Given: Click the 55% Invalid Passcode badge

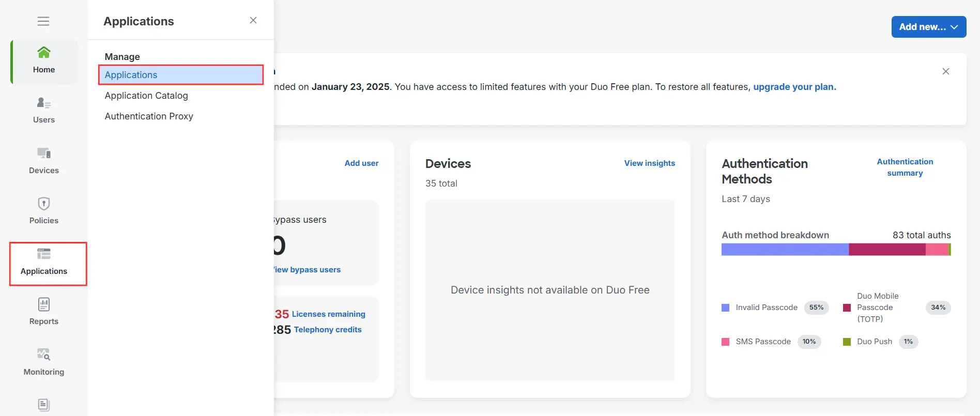Looking at the screenshot, I should click(817, 307).
